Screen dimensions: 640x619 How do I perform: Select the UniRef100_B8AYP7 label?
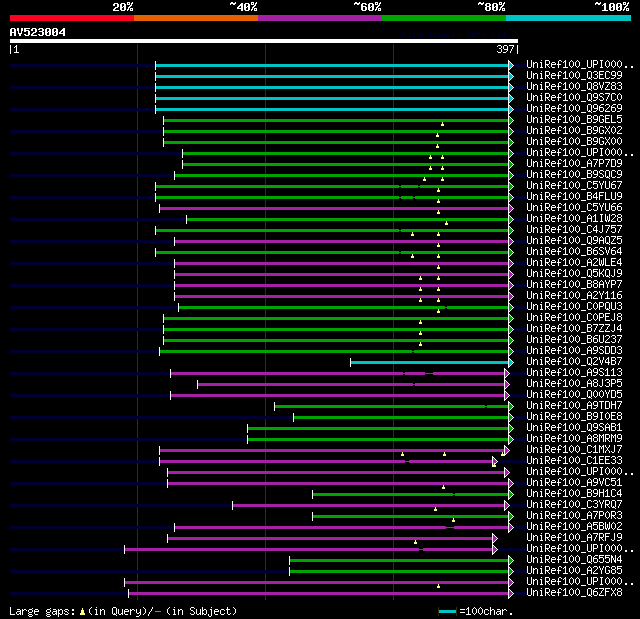click(574, 285)
